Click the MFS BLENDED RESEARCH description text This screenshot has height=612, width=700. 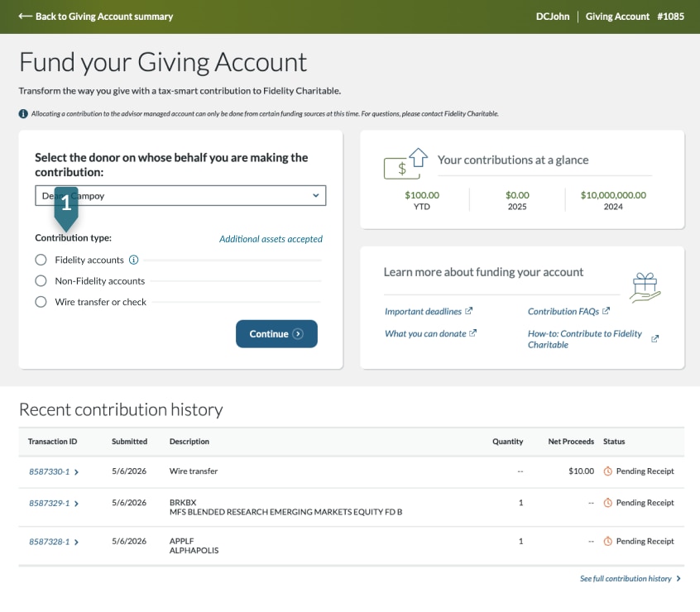(x=285, y=512)
